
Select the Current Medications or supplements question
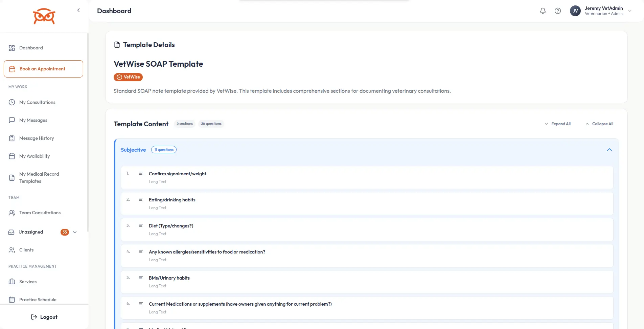tap(367, 308)
